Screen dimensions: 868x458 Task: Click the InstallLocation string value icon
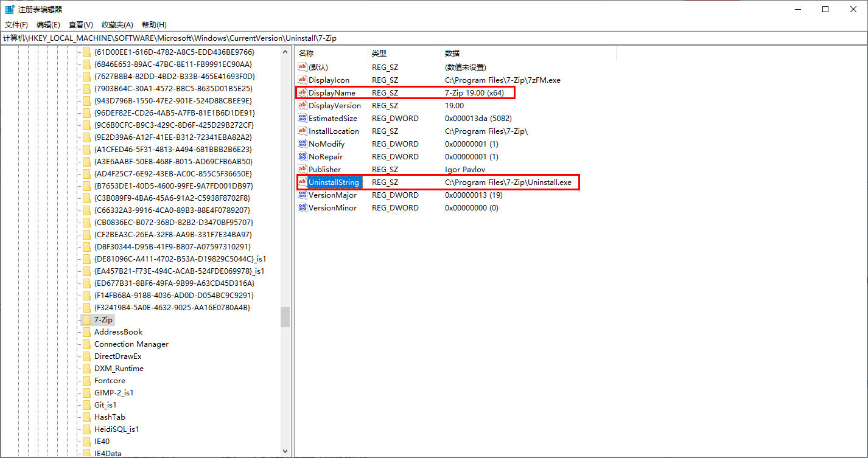pos(303,131)
